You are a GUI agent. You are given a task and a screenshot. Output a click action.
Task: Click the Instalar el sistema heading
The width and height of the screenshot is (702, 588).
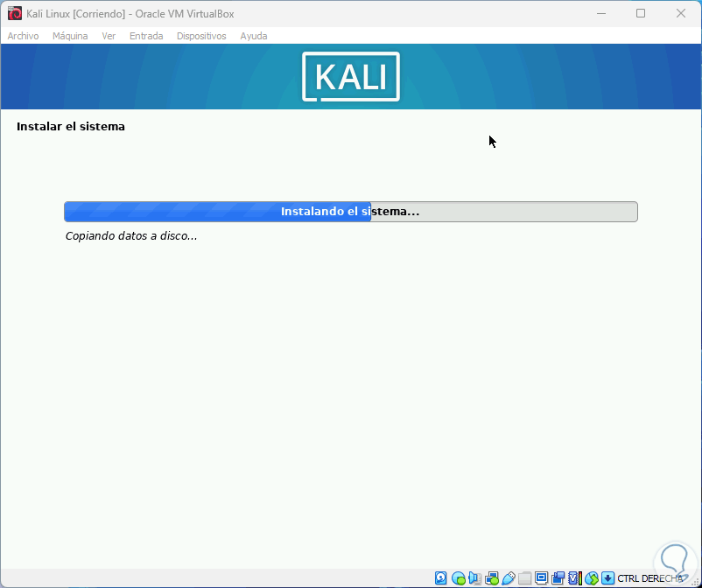[71, 127]
